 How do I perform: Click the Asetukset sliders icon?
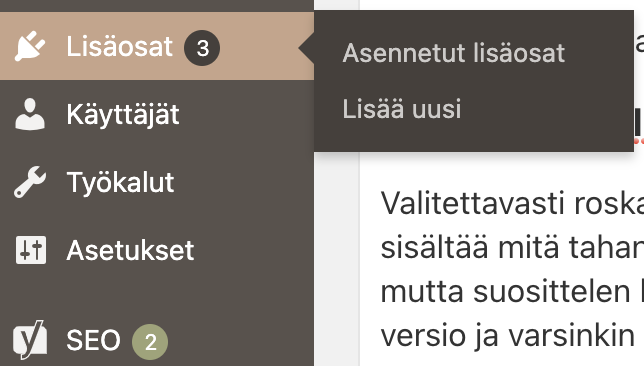click(x=31, y=250)
